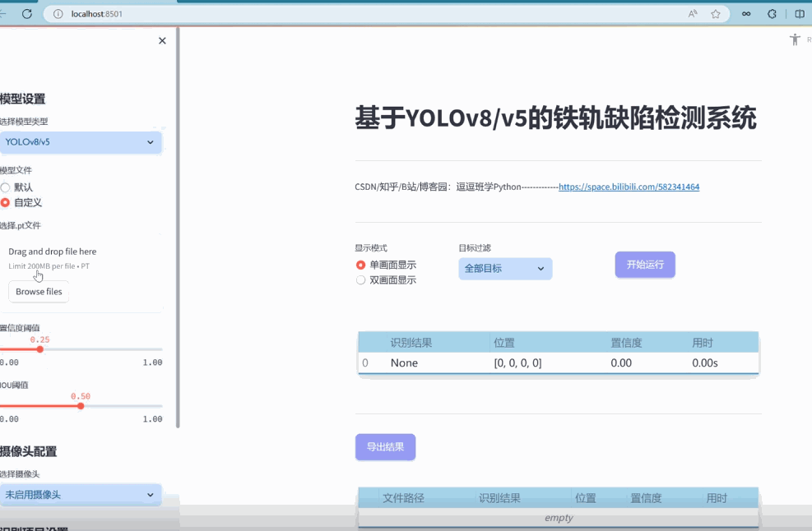Image resolution: width=812 pixels, height=531 pixels.
Task: Click the Browse files button
Action: (39, 292)
